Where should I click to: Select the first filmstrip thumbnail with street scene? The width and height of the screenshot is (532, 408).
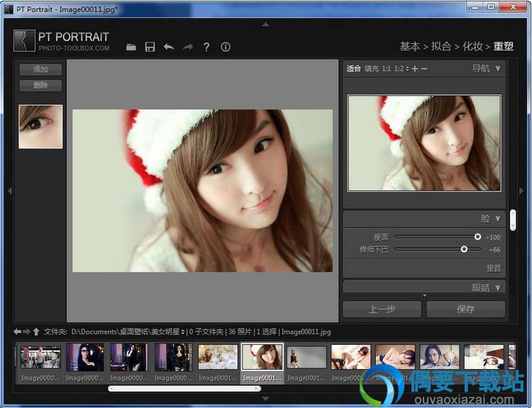40,357
